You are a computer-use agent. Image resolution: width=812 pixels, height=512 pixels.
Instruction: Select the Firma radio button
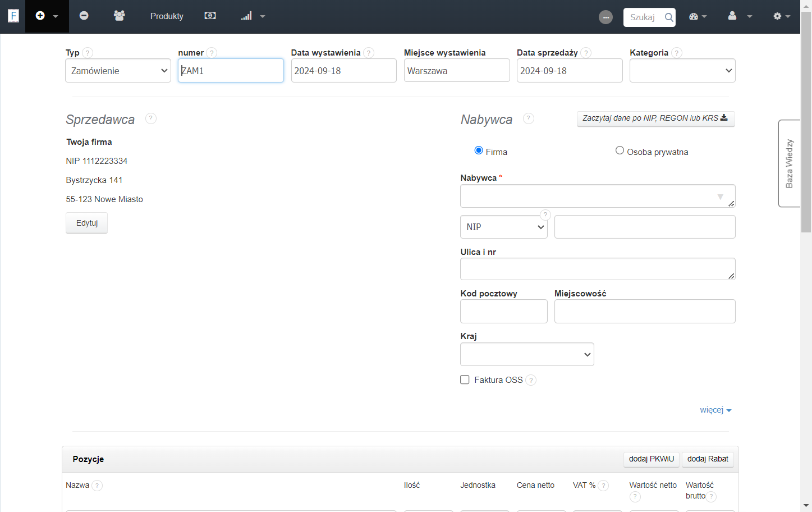pyautogui.click(x=479, y=150)
